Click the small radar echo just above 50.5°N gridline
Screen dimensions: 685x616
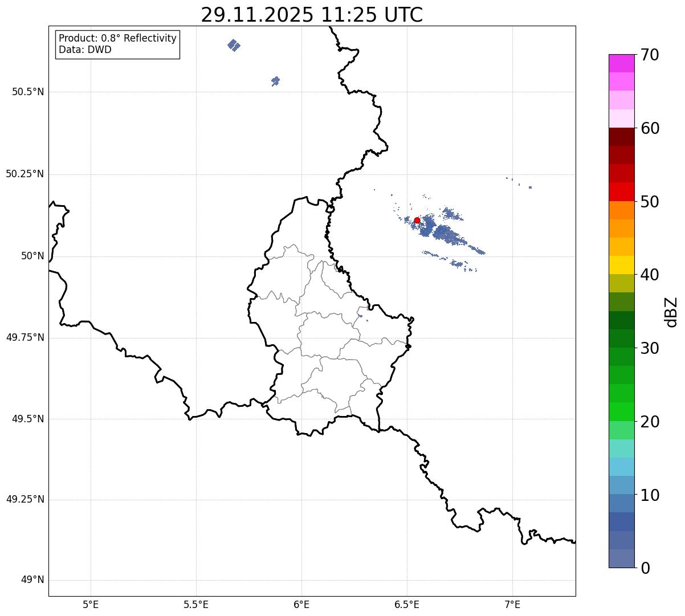coord(276,81)
